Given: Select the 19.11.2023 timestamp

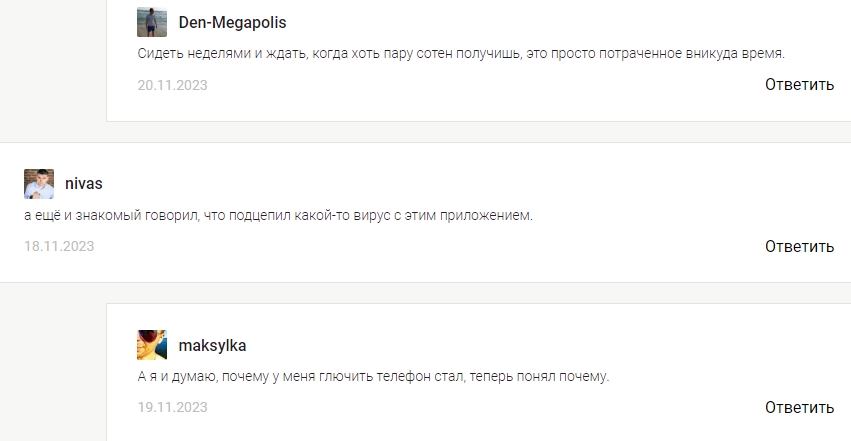Looking at the screenshot, I should click(172, 407).
